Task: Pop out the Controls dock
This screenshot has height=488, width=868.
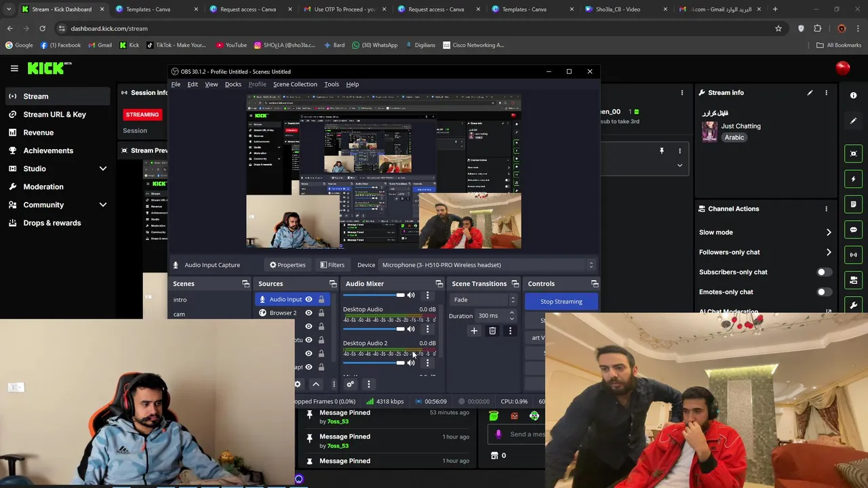Action: (x=595, y=284)
